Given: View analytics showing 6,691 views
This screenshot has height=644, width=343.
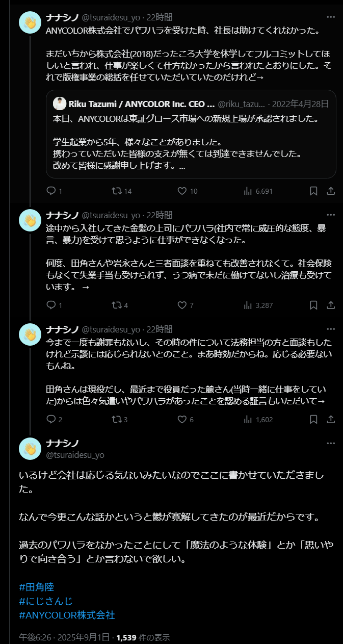Looking at the screenshot, I should 249,191.
